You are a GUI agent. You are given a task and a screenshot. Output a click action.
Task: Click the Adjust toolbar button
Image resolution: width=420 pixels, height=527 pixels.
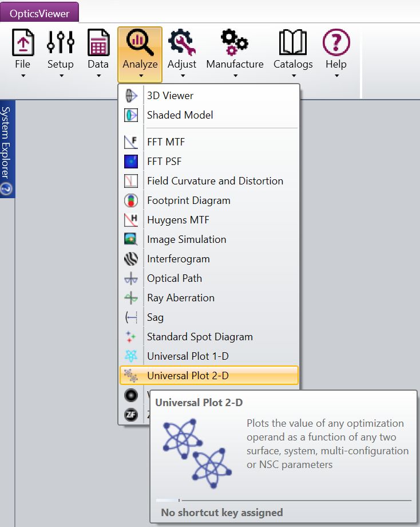click(x=182, y=53)
